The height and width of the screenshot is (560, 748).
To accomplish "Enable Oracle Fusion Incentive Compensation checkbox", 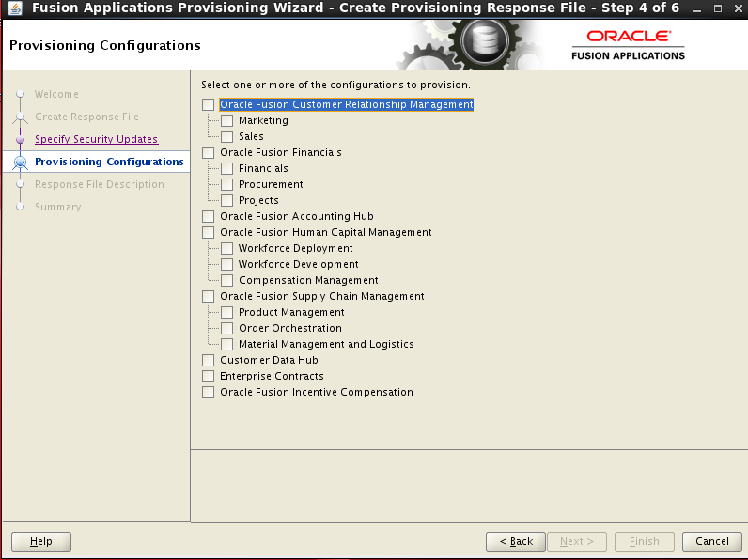I will (208, 392).
